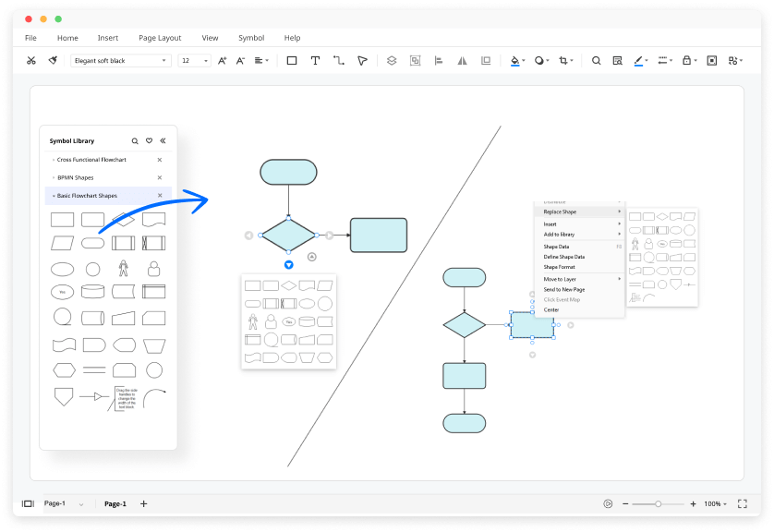Click the Align left icon
Image resolution: width=774 pixels, height=532 pixels.
pos(439,60)
